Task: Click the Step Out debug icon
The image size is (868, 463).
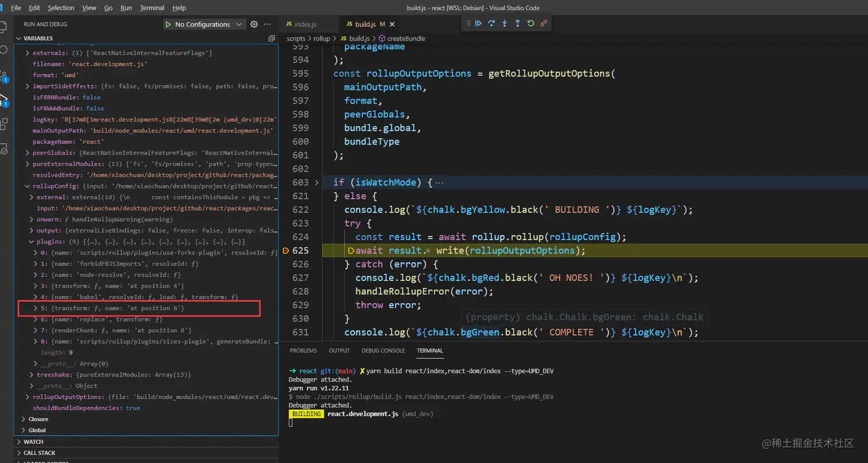Action: pos(517,24)
